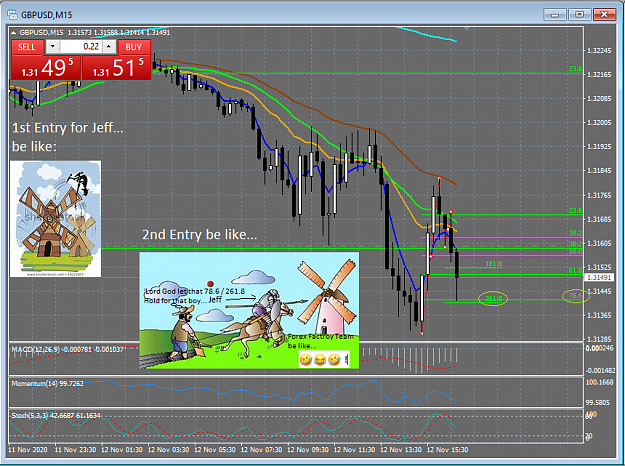Click the circled 78.6 Fibonacci label

[575, 296]
